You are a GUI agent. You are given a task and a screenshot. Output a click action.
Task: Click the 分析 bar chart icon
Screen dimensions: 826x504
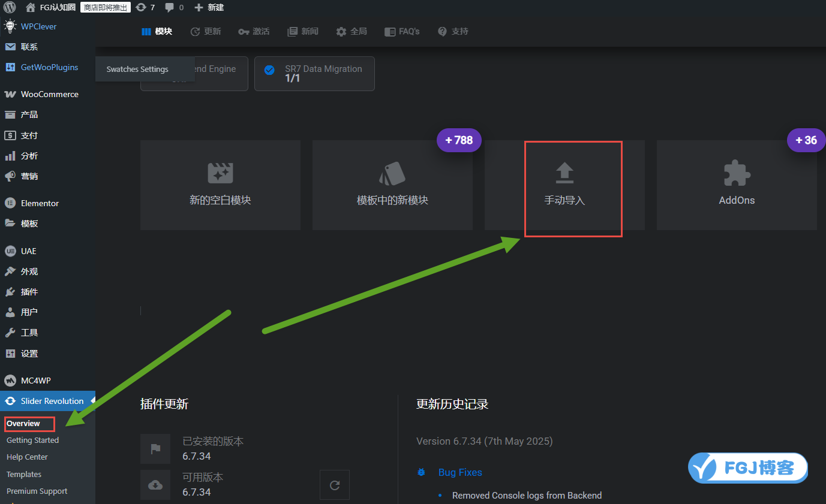click(x=10, y=156)
